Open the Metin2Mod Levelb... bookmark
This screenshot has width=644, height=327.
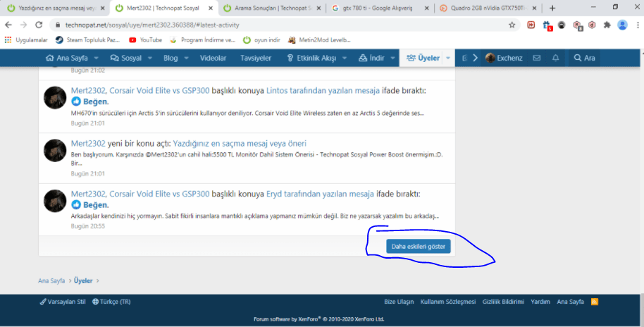pos(319,40)
